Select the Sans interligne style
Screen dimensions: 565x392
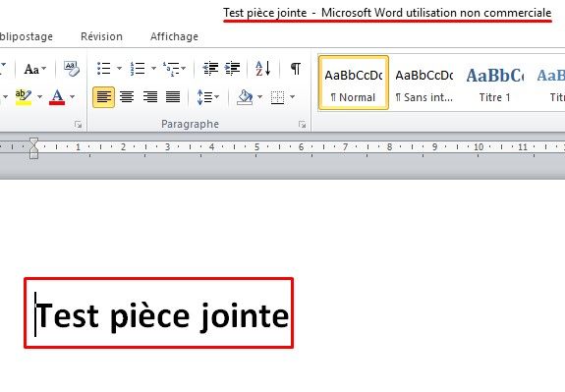click(x=424, y=83)
